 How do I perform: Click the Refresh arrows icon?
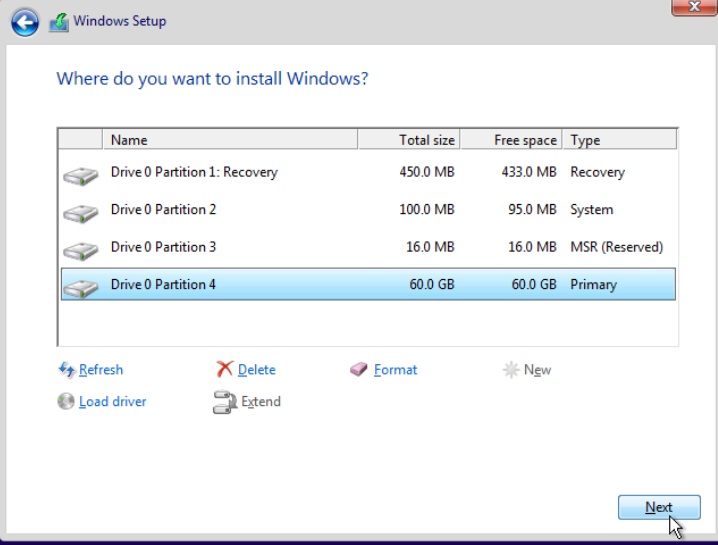(67, 370)
